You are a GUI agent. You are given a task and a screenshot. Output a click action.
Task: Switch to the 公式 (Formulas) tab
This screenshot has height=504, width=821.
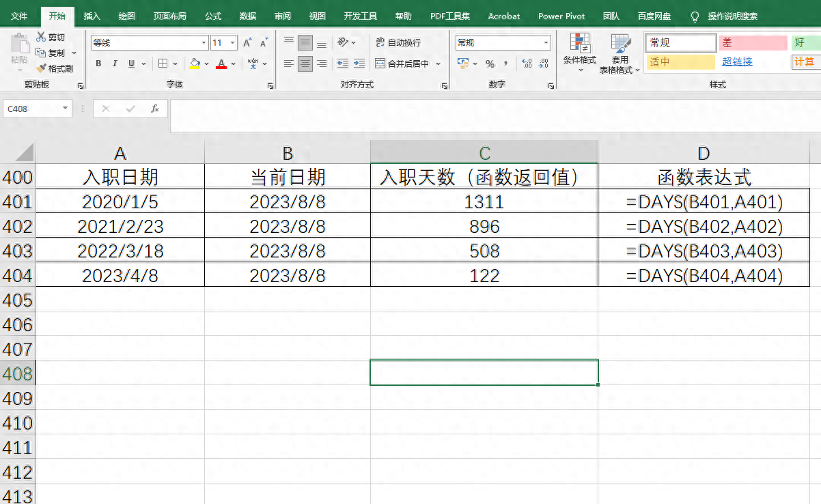(x=213, y=16)
